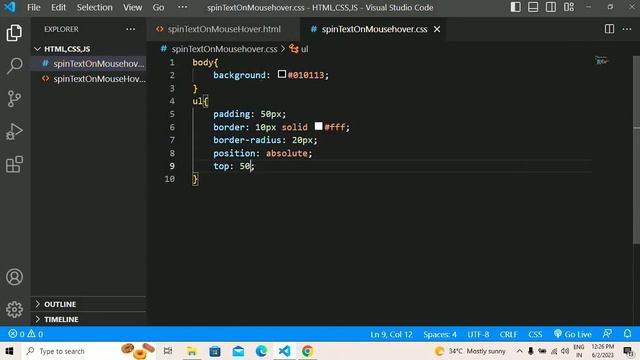Open the Accounts menu icon
The width and height of the screenshot is (640, 360).
[x=14, y=277]
